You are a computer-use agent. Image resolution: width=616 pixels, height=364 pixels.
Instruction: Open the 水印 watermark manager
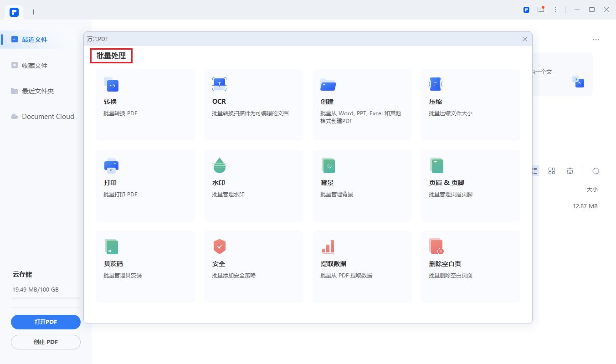[x=254, y=186]
